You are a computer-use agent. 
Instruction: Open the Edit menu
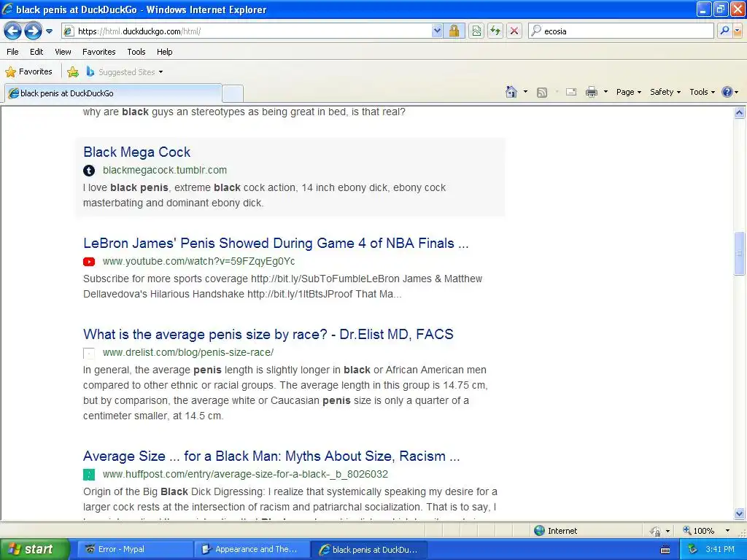[36, 52]
